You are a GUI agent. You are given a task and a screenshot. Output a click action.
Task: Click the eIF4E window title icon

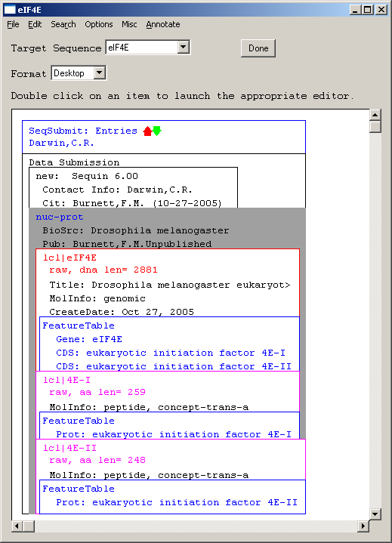tap(9, 10)
